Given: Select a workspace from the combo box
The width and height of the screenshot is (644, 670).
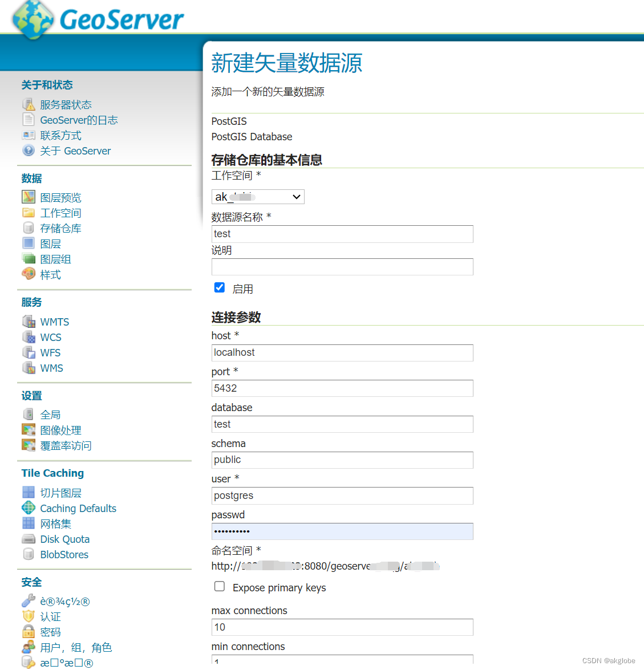Looking at the screenshot, I should coord(258,196).
